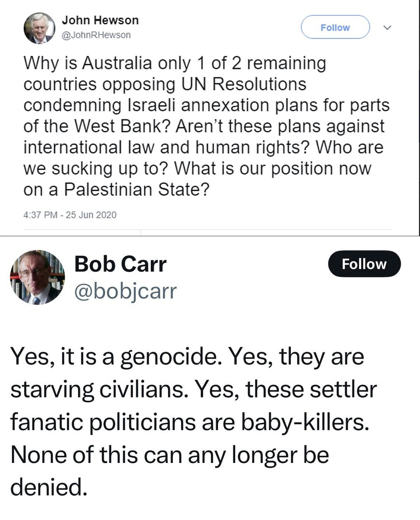The height and width of the screenshot is (520, 420).
Task: Follow John Hewson's account
Action: 335,27
